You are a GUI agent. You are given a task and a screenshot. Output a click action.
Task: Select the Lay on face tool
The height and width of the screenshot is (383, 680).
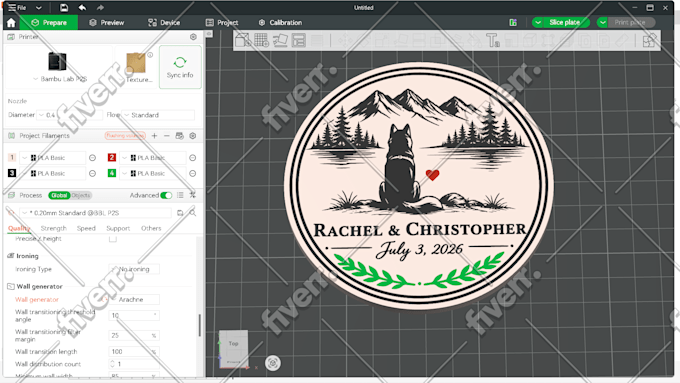[400, 40]
